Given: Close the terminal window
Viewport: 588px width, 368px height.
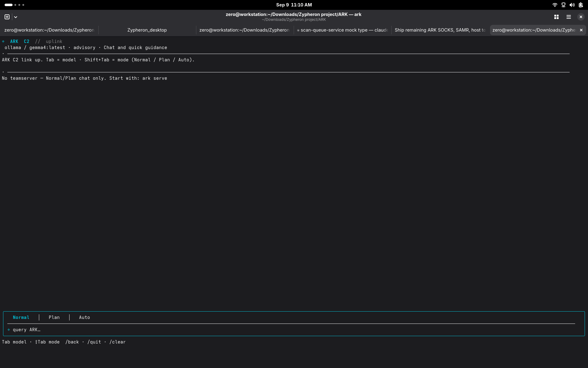Looking at the screenshot, I should [581, 17].
